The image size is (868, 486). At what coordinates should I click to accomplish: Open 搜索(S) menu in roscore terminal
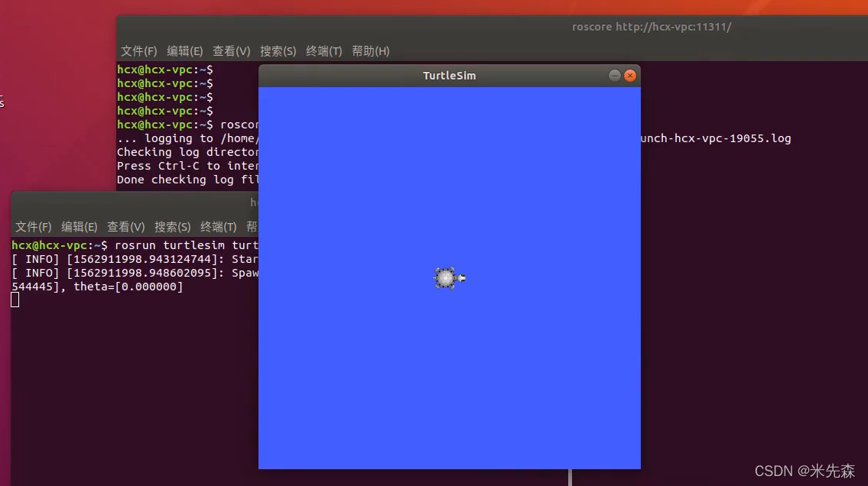(x=278, y=51)
